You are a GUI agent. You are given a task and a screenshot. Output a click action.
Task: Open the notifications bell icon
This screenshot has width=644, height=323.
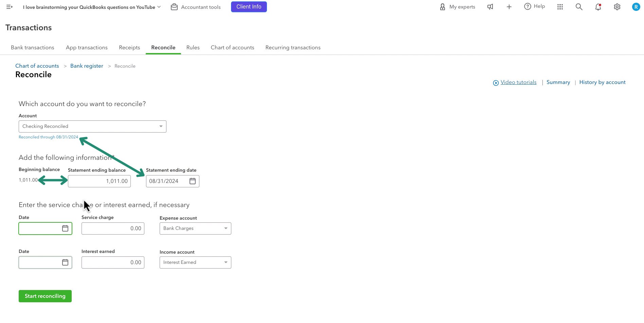(598, 7)
